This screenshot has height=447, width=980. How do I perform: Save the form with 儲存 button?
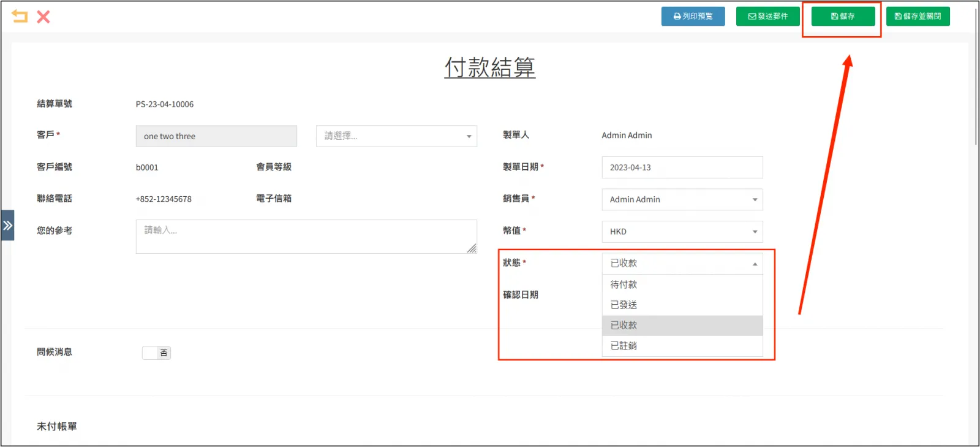(x=843, y=17)
